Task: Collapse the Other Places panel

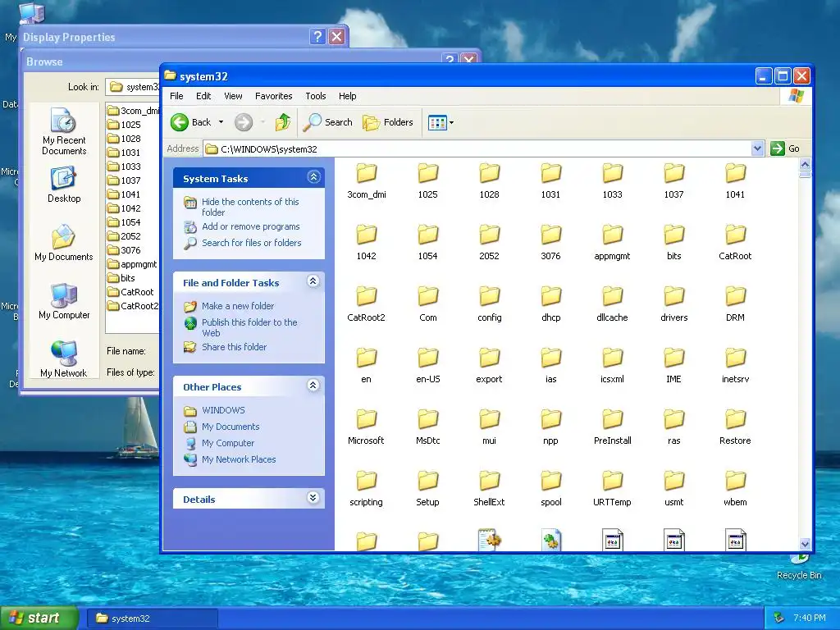Action: [313, 386]
